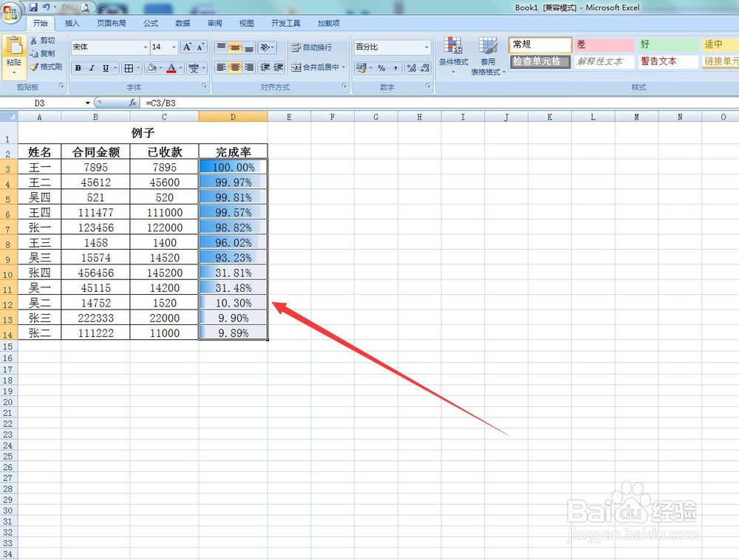Screen dimensions: 739x560
Task: Toggle 自动换行 wrap text
Action: point(312,47)
